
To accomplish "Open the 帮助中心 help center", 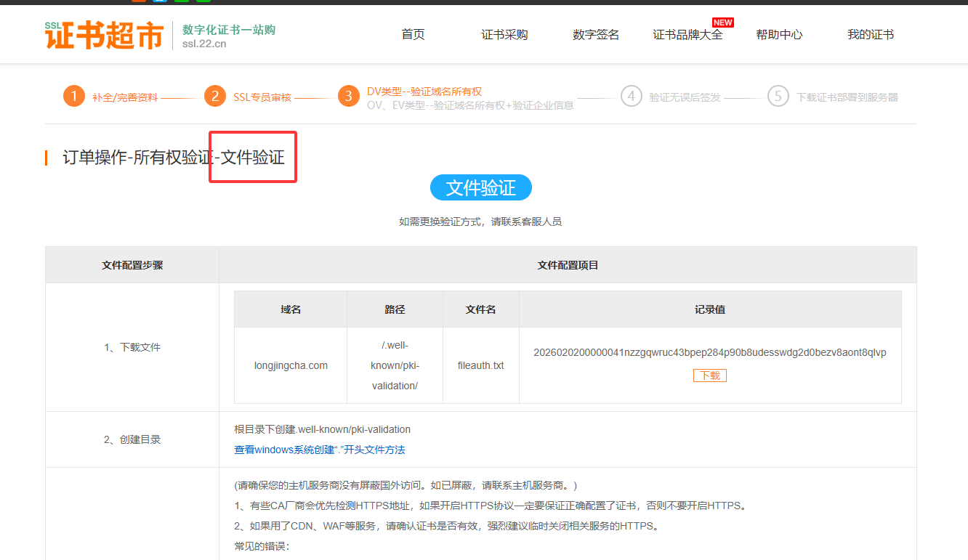I will point(779,35).
